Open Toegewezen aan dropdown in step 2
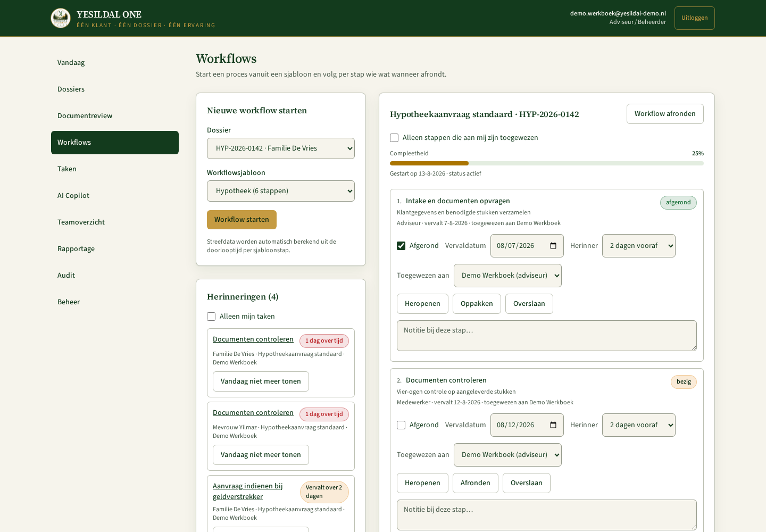 click(x=507, y=455)
